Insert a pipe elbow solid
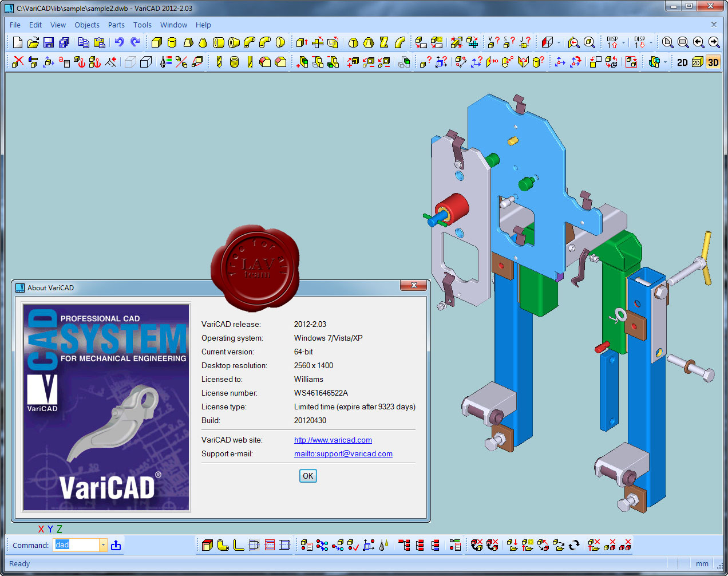This screenshot has width=728, height=576. tap(250, 42)
